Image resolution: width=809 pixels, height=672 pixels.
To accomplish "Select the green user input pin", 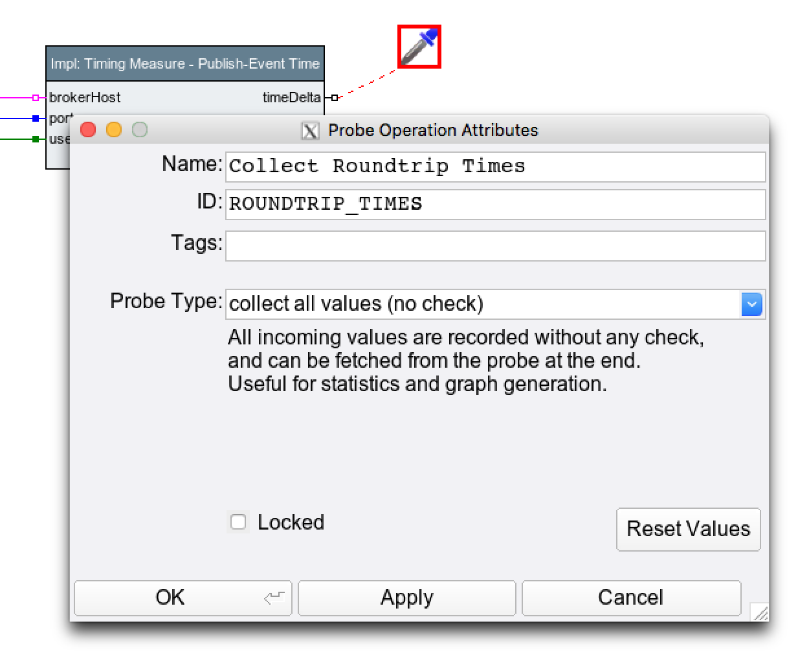I will coord(36,139).
